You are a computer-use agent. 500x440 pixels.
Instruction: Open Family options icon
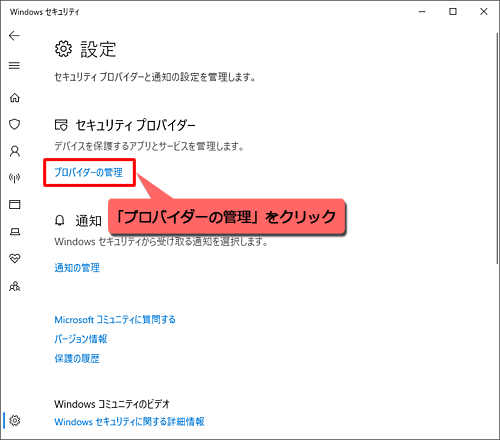tap(15, 286)
